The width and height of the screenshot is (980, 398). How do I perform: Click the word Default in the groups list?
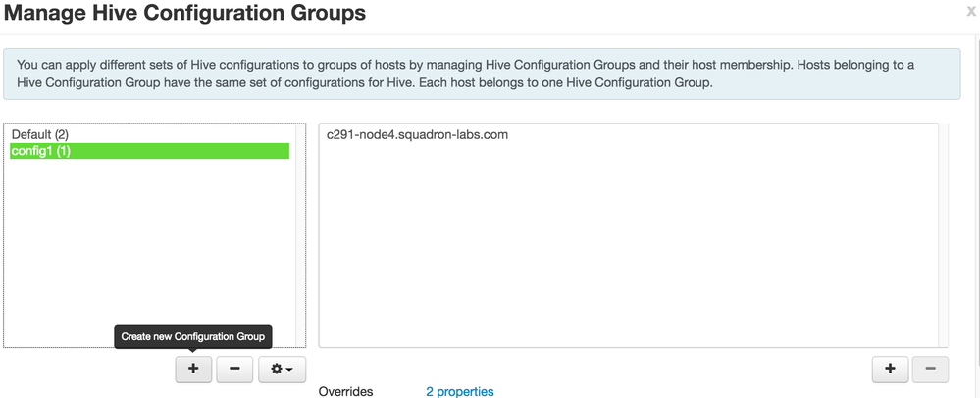[30, 134]
